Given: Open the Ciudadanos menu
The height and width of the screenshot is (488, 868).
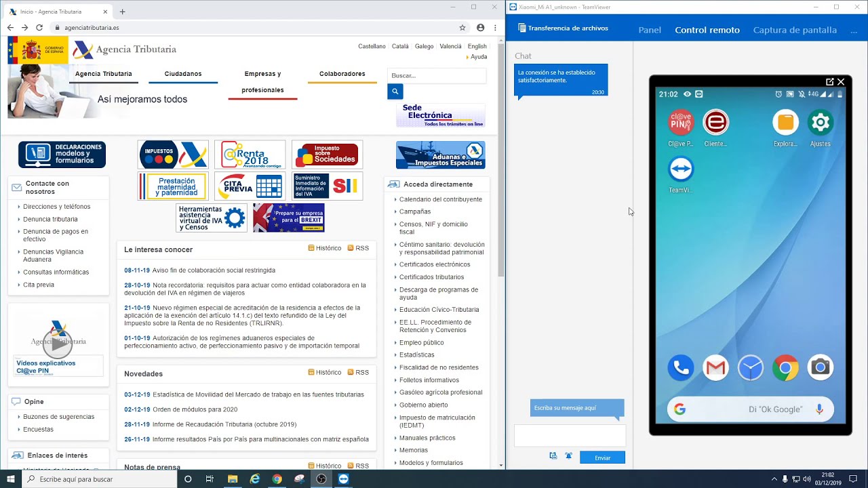Looking at the screenshot, I should [183, 74].
